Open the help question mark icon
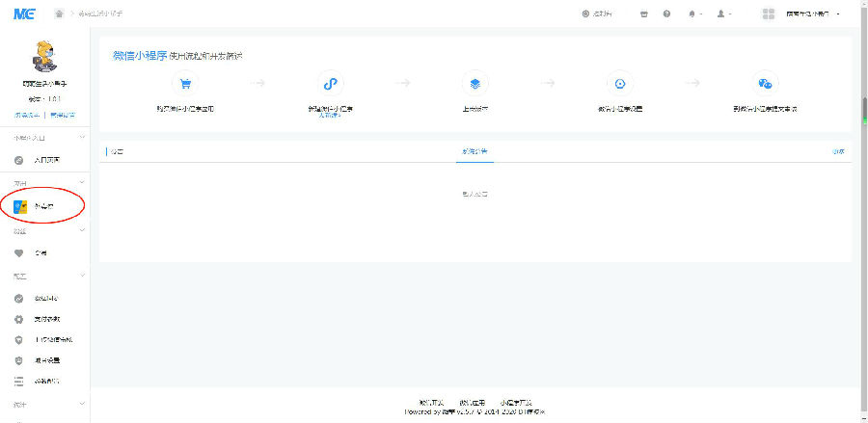 (667, 14)
